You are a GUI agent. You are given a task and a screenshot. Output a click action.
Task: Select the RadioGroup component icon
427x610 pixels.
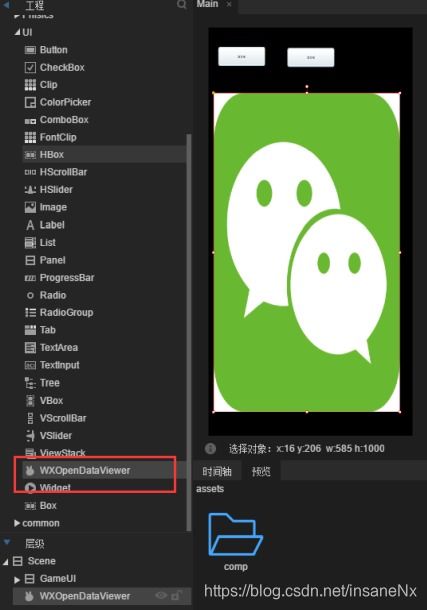[x=30, y=313]
